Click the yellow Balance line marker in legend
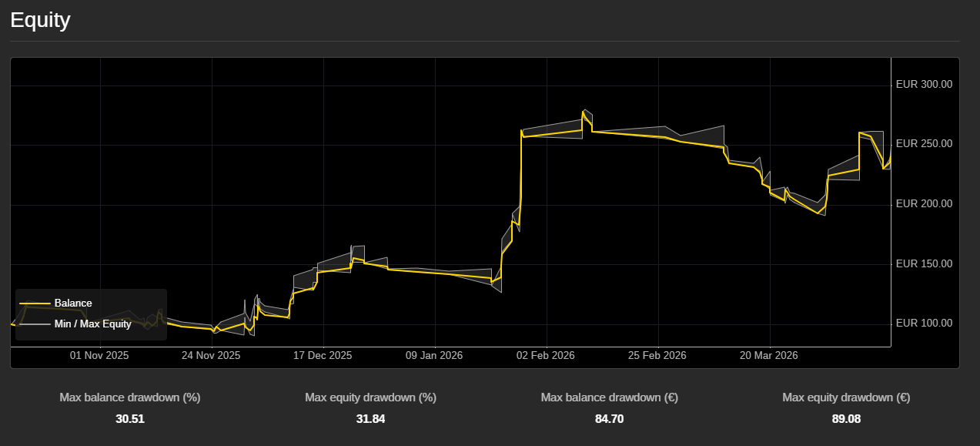Viewport: 980px width, 446px height. click(x=35, y=303)
